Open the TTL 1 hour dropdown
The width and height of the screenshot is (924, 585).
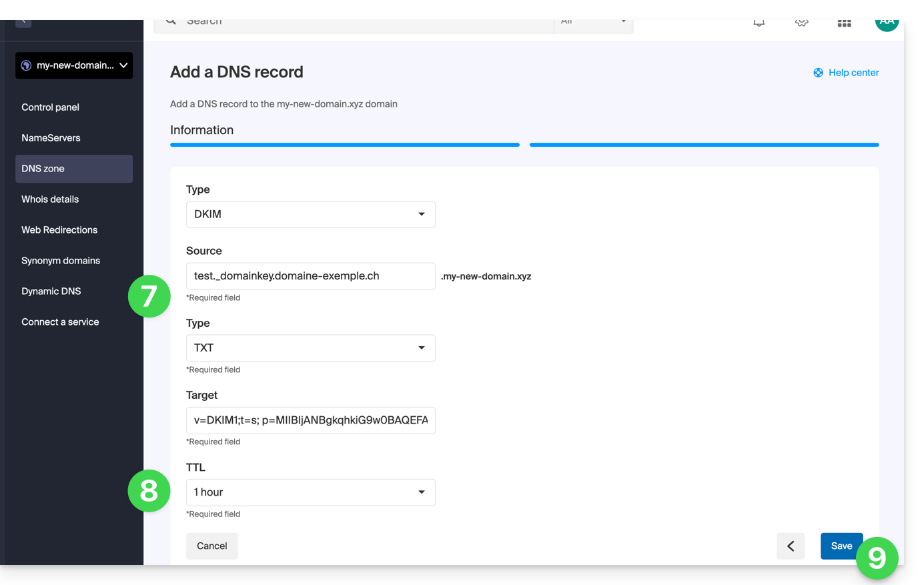pyautogui.click(x=310, y=492)
